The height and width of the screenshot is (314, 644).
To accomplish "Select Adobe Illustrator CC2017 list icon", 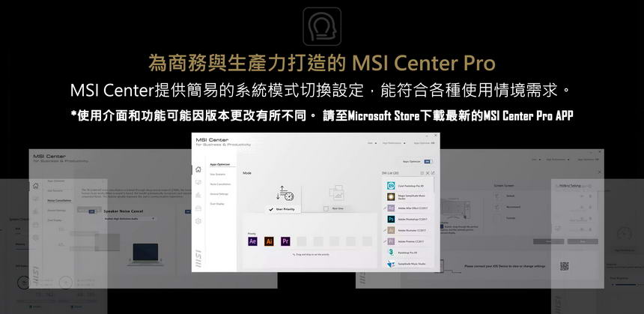I will (391, 230).
